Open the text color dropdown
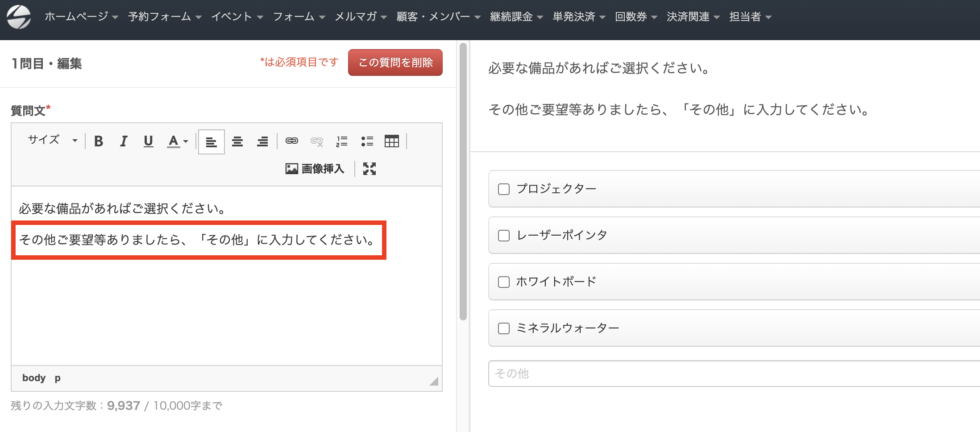 coord(178,141)
